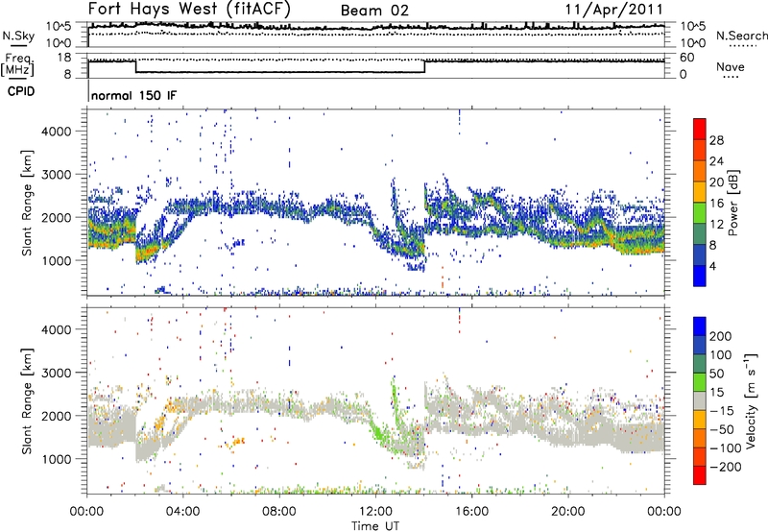
Task: Click the bright blue bottom segment of the power colorbar
Action: (x=700, y=277)
